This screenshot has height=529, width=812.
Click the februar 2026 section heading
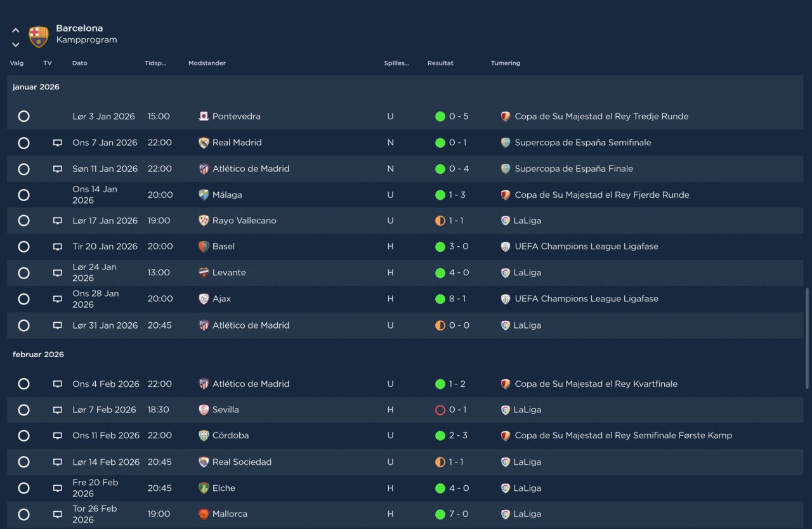[x=38, y=355]
